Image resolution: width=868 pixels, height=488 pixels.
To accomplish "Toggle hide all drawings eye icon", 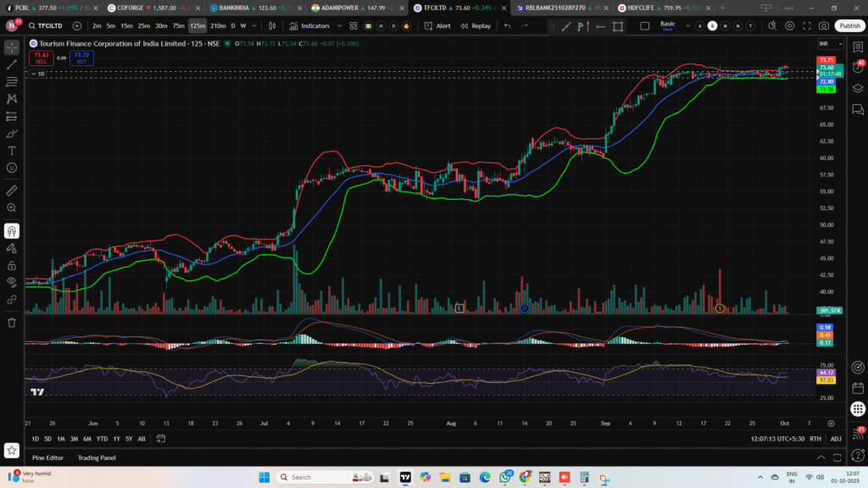I will point(12,280).
